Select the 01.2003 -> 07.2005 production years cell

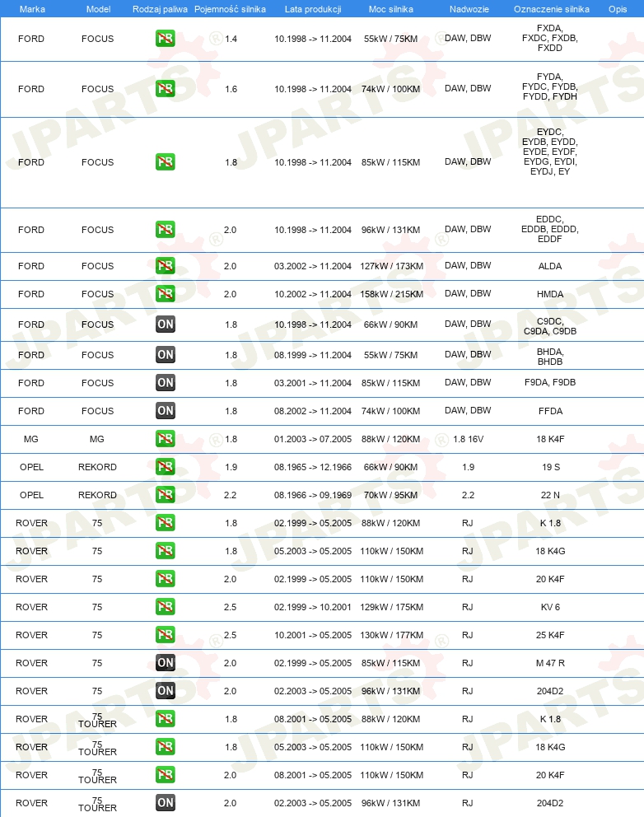pos(313,439)
